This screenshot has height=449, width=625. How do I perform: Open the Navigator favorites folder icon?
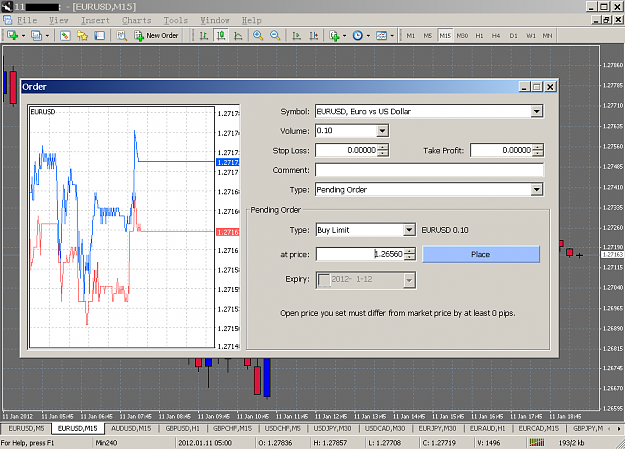point(83,35)
